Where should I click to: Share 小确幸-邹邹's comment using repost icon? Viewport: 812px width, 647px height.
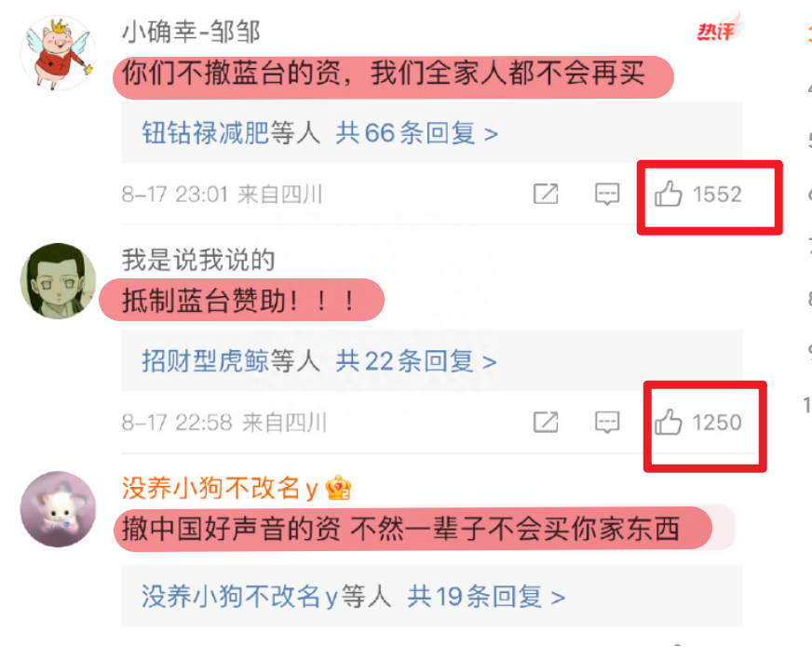click(x=546, y=194)
